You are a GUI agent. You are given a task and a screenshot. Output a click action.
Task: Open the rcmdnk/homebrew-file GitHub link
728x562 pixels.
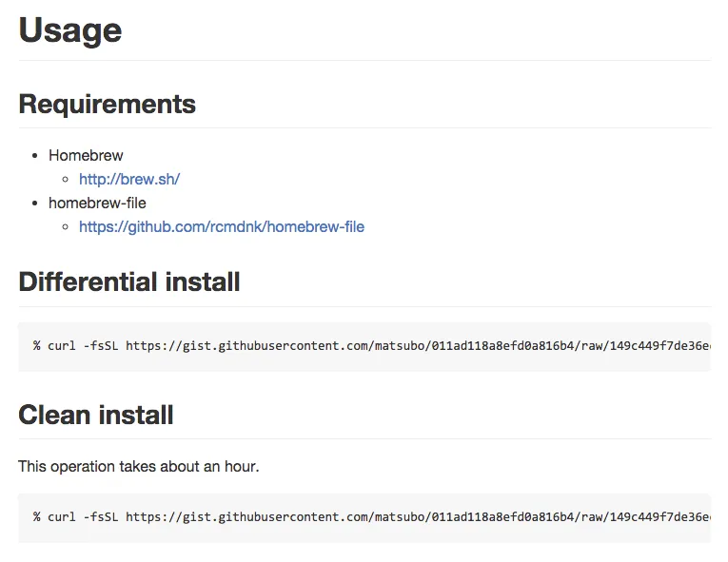221,226
